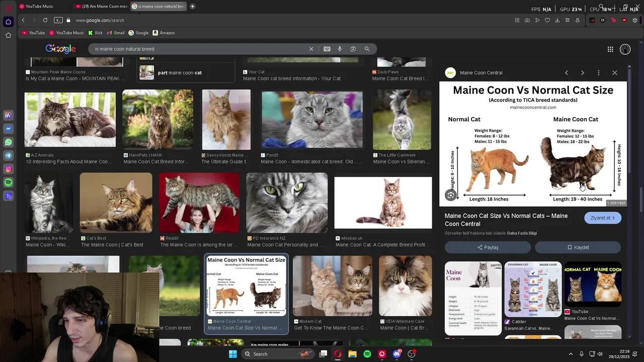Open browser downloads panel
644x362 pixels.
(557, 20)
